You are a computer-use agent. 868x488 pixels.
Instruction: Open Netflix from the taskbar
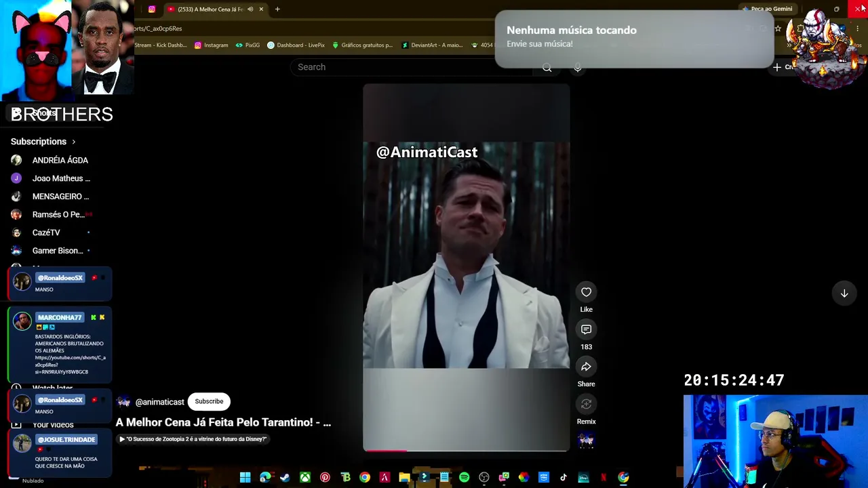[x=603, y=478]
